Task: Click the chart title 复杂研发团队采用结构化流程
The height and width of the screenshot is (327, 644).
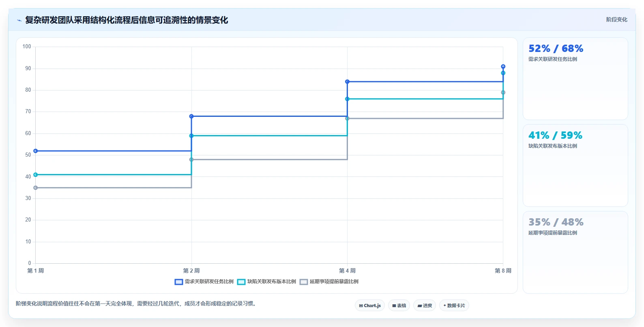Action: point(127,20)
